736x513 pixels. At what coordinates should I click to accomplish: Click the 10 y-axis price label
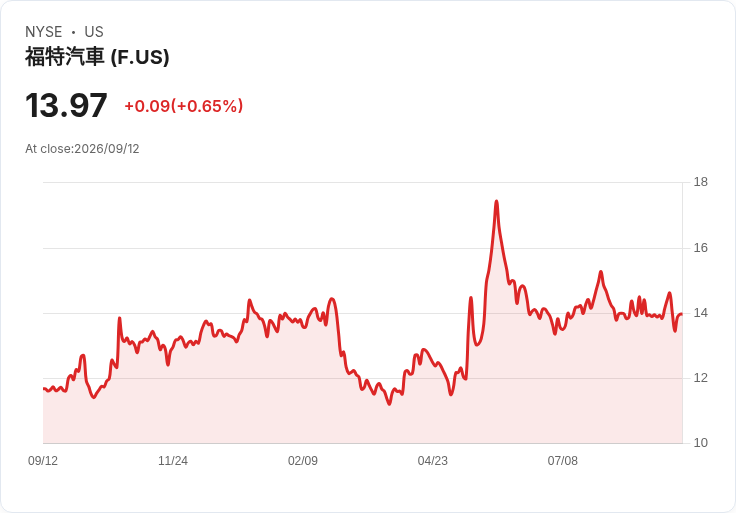click(701, 443)
